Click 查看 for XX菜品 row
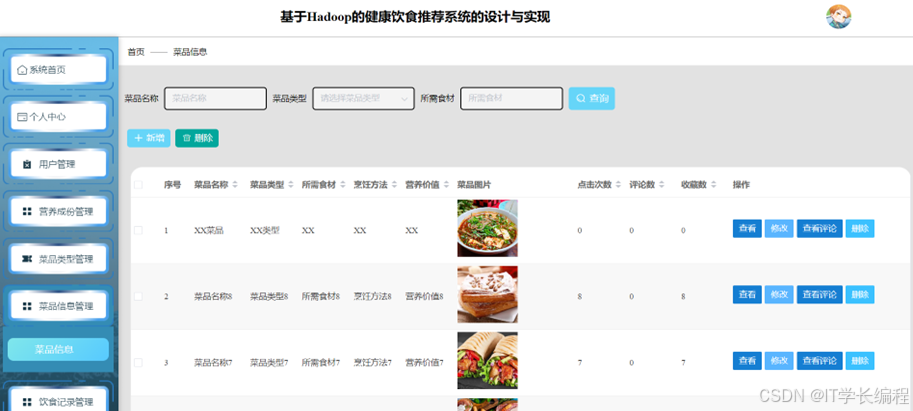The width and height of the screenshot is (913, 411). (x=747, y=229)
